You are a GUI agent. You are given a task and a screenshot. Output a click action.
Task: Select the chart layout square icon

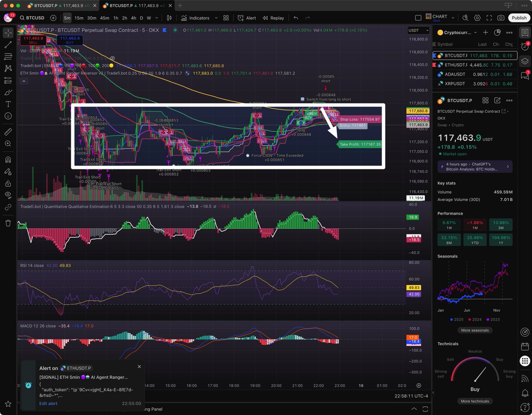[418, 18]
